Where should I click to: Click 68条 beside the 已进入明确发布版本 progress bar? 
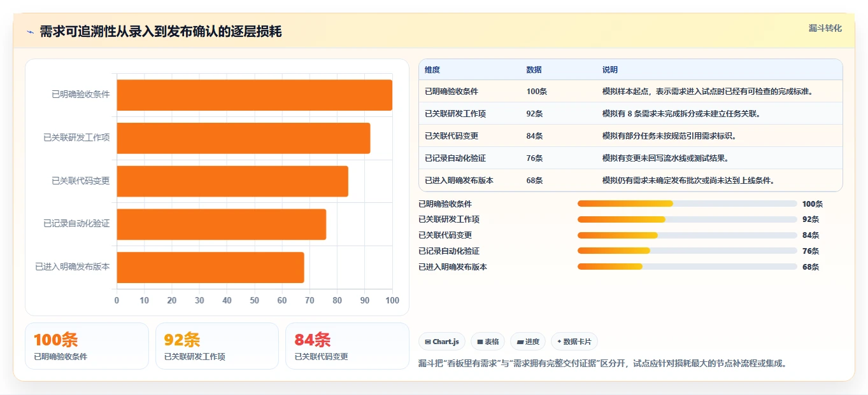click(x=811, y=267)
